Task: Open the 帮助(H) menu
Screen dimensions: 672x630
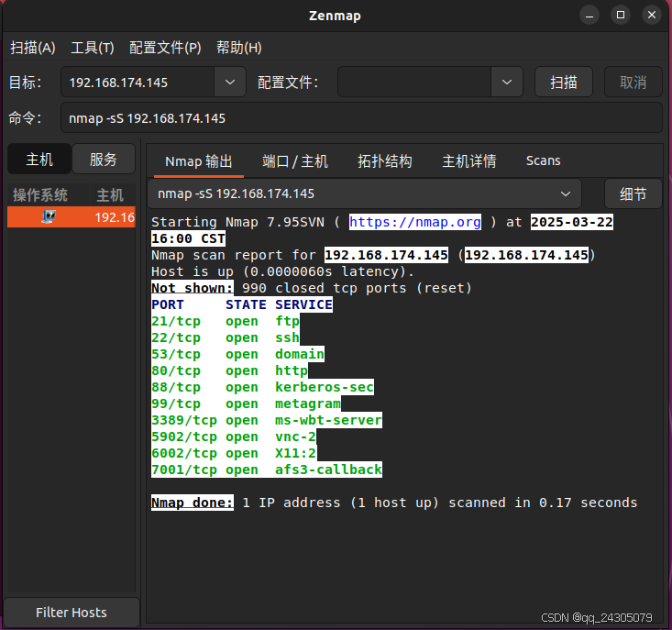Action: click(x=238, y=48)
